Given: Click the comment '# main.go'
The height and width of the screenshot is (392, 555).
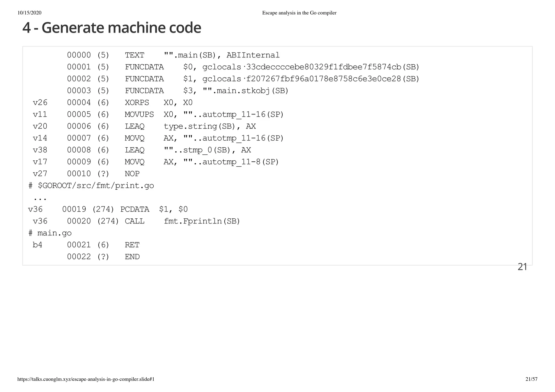Looking at the screenshot, I should pos(50,233).
